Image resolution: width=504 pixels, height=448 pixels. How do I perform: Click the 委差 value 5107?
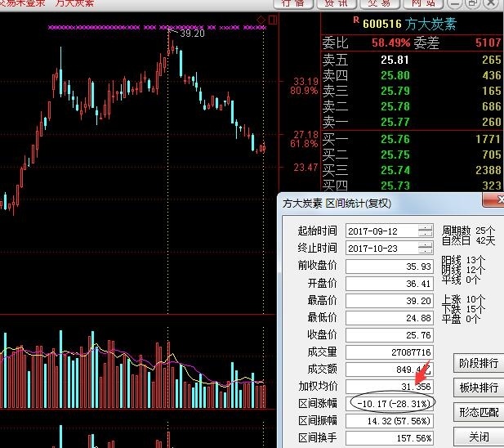tap(488, 43)
